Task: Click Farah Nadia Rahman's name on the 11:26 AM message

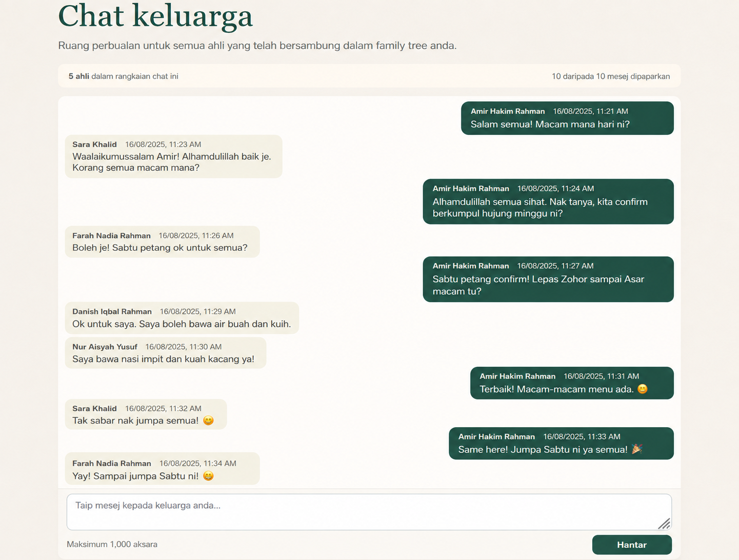Action: [112, 236]
